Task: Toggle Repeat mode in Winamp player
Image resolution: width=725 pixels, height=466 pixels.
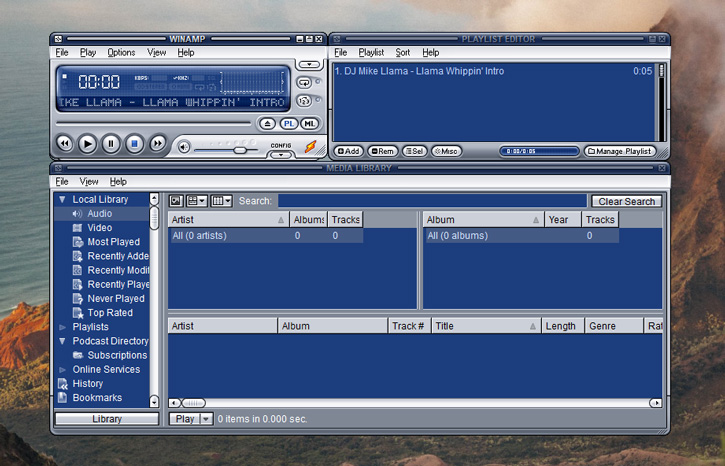Action: tap(304, 83)
